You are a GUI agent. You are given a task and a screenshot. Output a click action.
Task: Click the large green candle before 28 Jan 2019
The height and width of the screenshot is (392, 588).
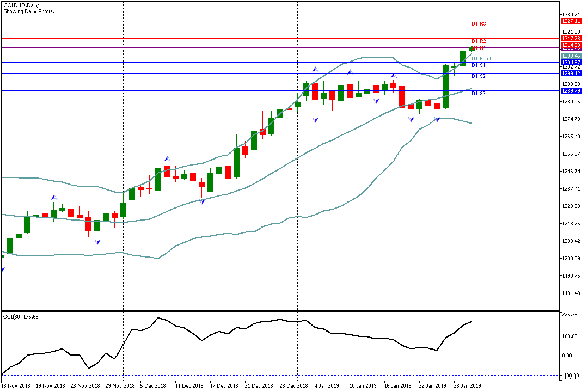click(x=446, y=87)
